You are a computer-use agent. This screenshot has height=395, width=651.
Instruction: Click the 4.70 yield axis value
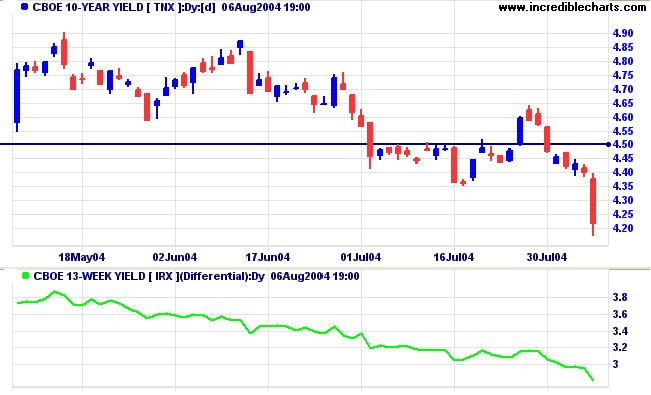coord(623,89)
